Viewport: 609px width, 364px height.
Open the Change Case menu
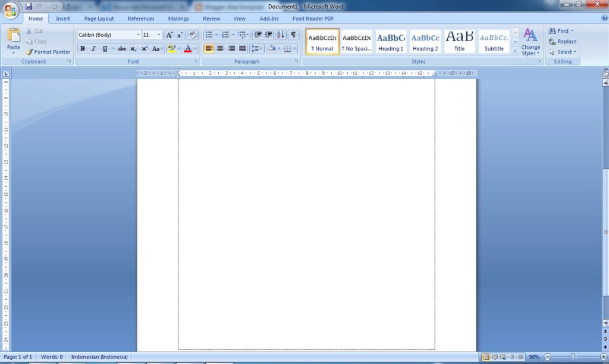click(157, 49)
